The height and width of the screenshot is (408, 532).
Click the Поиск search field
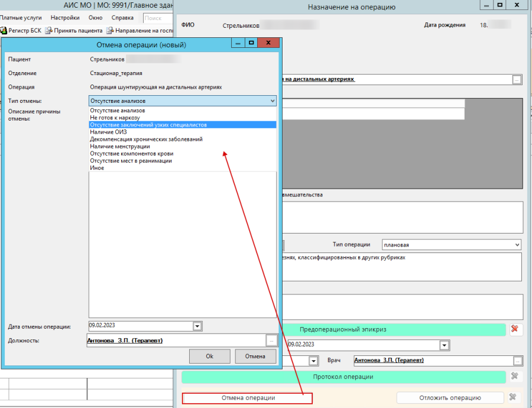pos(158,18)
